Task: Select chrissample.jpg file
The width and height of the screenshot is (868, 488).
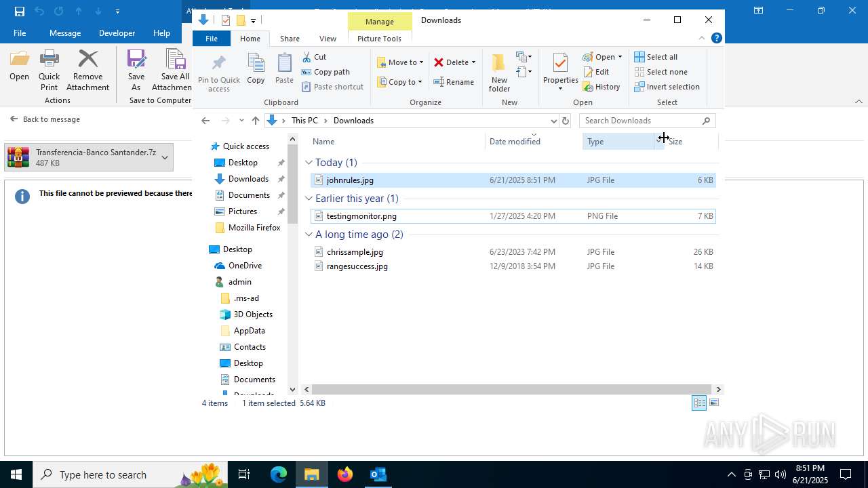Action: 512,252
